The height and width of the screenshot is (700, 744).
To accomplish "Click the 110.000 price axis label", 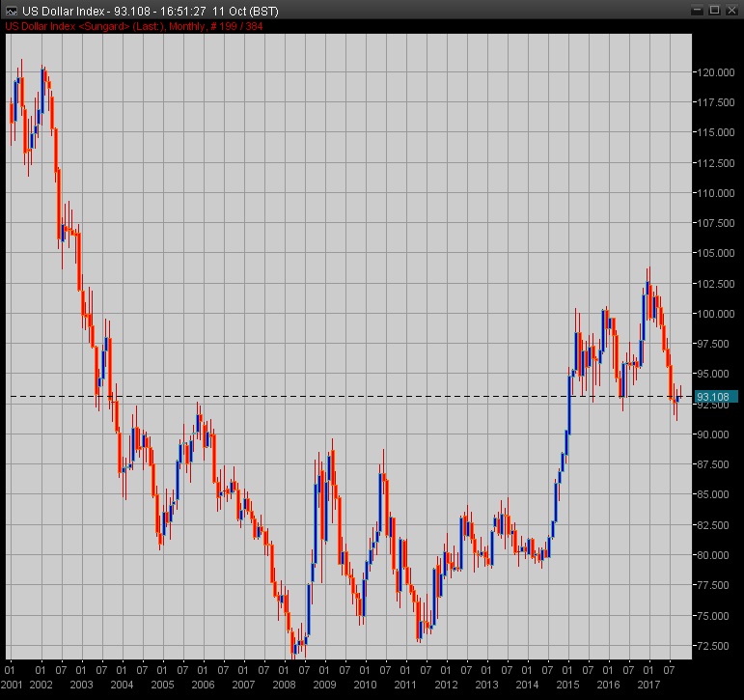I will (713, 193).
